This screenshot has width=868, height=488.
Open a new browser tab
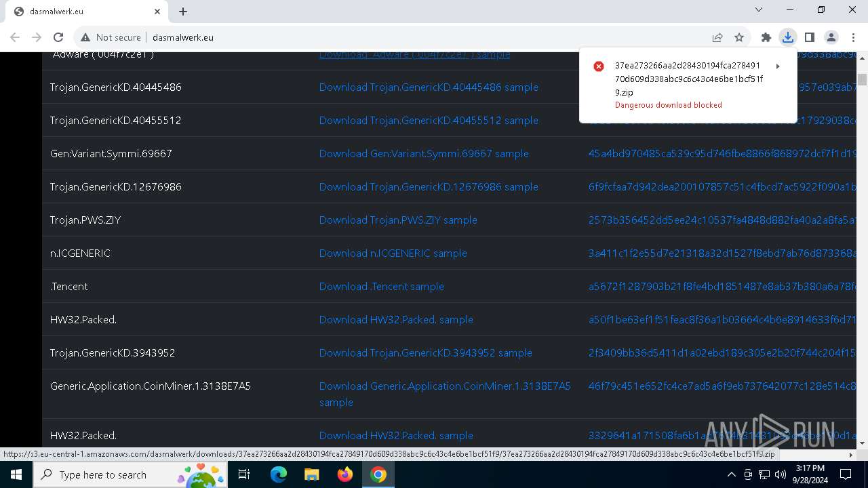tap(183, 11)
